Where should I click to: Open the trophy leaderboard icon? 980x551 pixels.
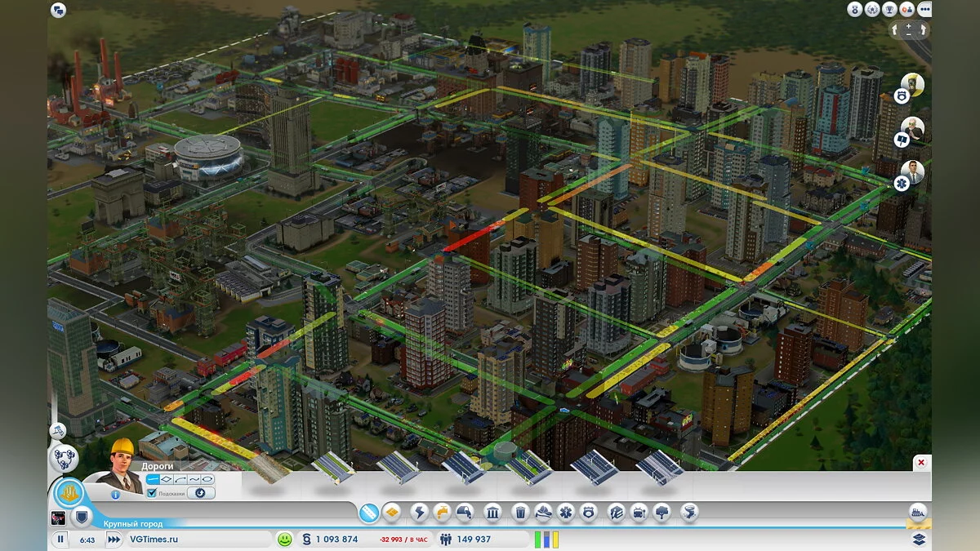(x=889, y=10)
